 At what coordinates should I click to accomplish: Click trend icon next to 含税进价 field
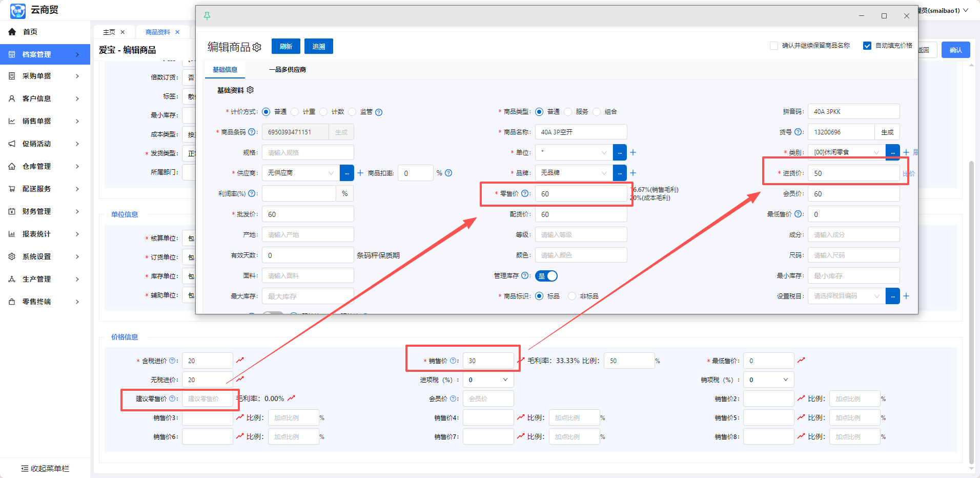(x=240, y=360)
